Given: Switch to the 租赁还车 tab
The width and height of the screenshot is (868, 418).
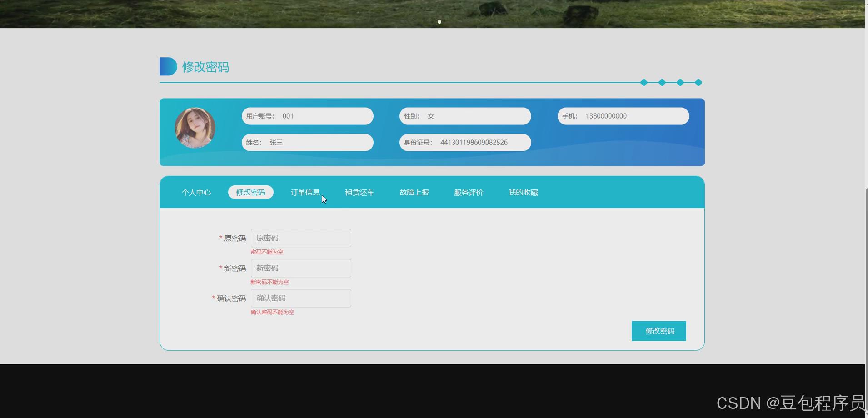Looking at the screenshot, I should [x=359, y=192].
